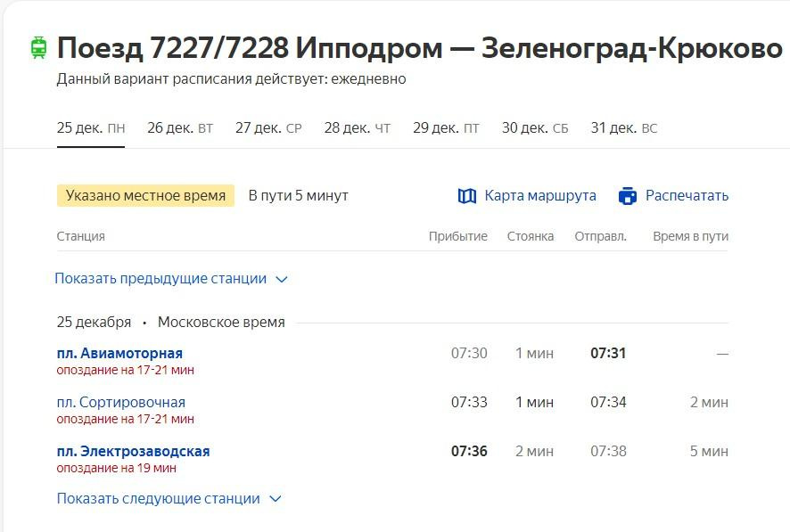Select the 25 дек. ПН date tab
Image resolution: width=790 pixels, height=532 pixels.
91,128
